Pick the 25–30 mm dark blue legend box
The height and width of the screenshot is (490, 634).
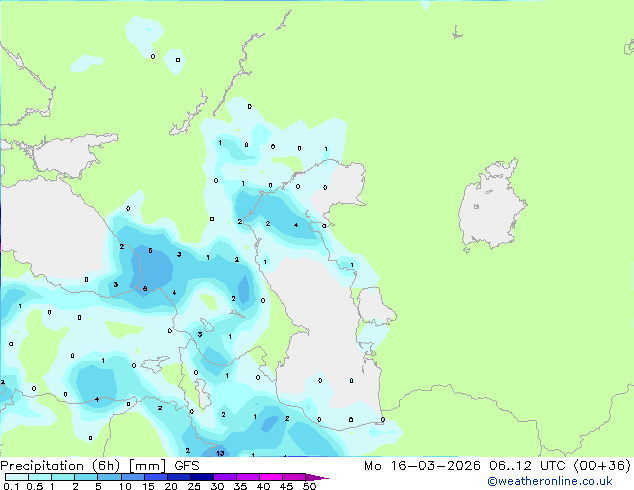202,477
